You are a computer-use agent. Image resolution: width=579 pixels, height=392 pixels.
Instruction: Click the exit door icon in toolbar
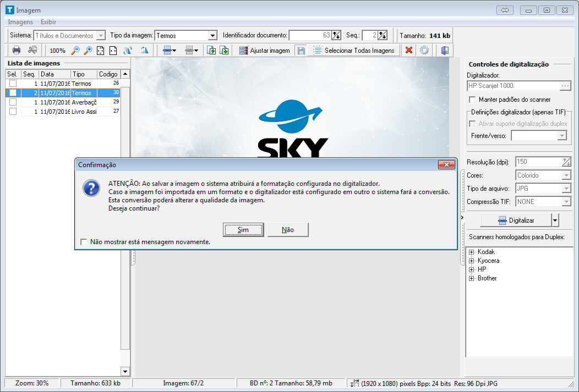pos(445,50)
